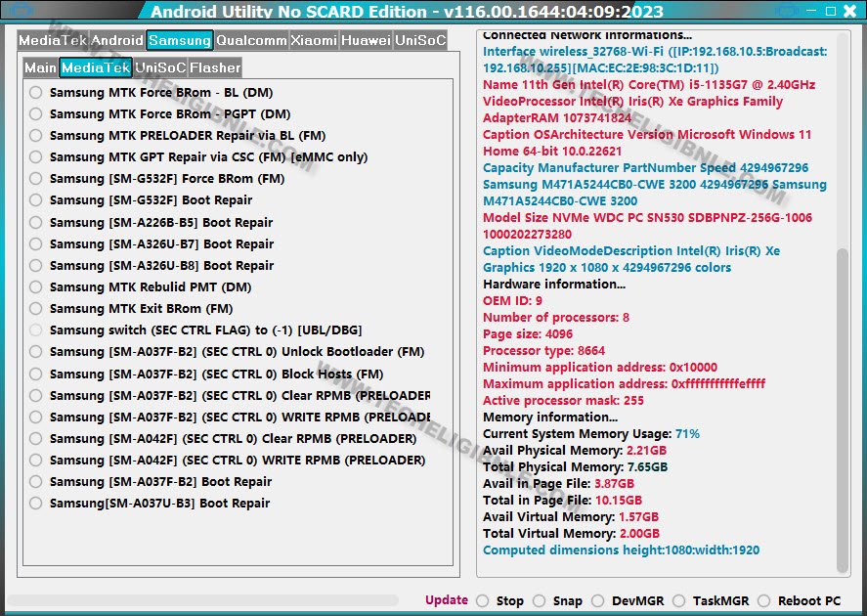The height and width of the screenshot is (616, 867).
Task: Click the 'Memory information...' log line
Action: pyautogui.click(x=550, y=417)
